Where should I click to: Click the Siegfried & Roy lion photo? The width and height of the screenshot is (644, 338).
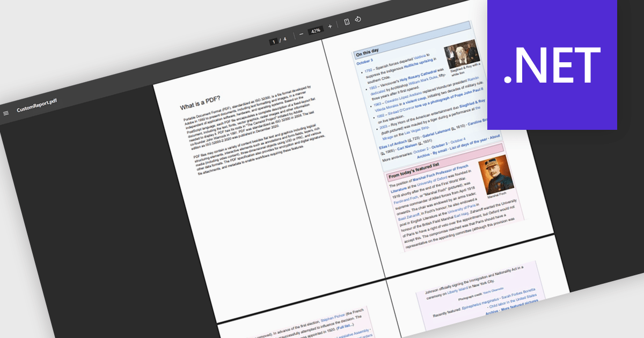462,55
